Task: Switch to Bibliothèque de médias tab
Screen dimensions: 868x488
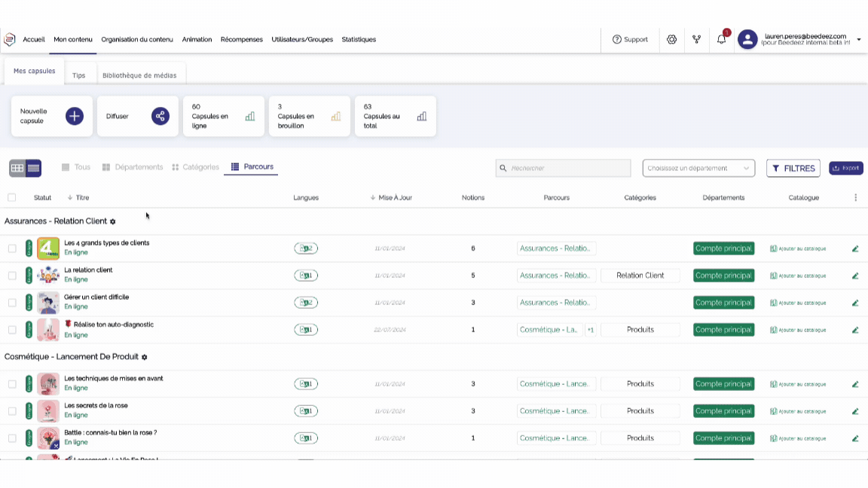Action: [x=139, y=75]
